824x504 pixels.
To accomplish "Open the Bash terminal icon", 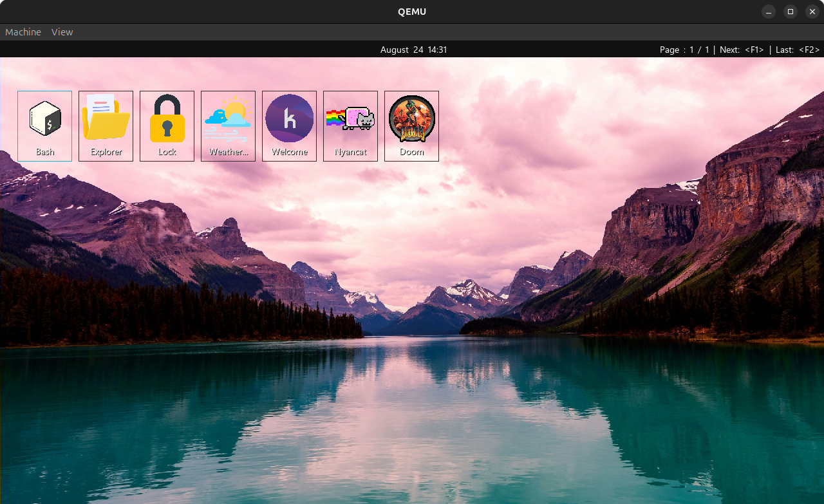I will click(x=45, y=119).
